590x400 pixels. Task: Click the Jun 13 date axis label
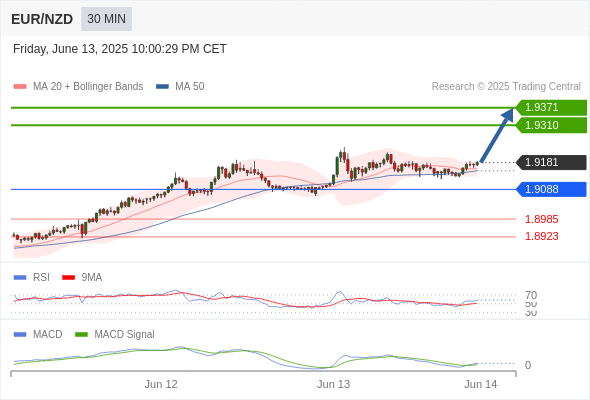pos(333,384)
